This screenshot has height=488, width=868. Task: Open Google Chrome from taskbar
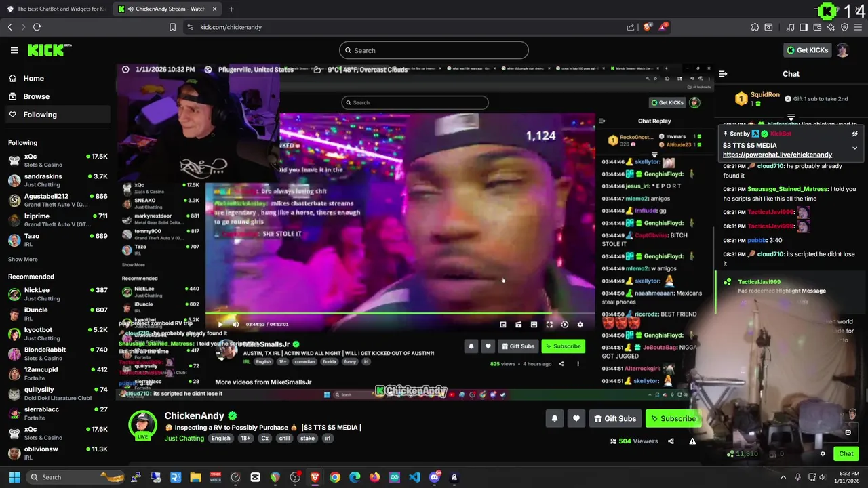pos(335,477)
